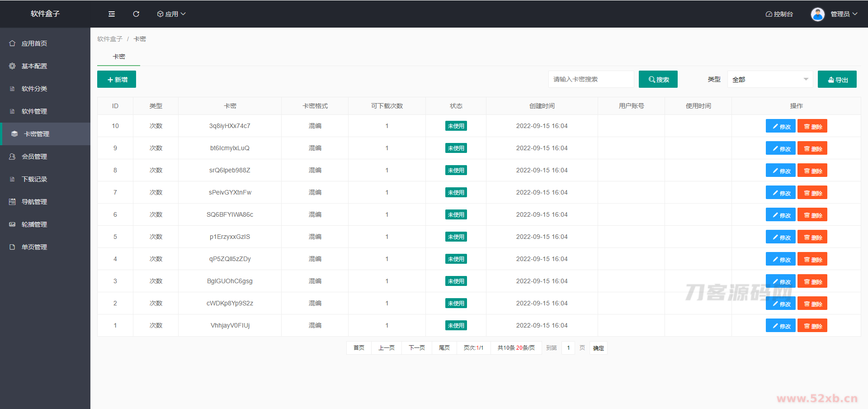Click 修改 for card key ID 10
The image size is (868, 409).
(781, 126)
